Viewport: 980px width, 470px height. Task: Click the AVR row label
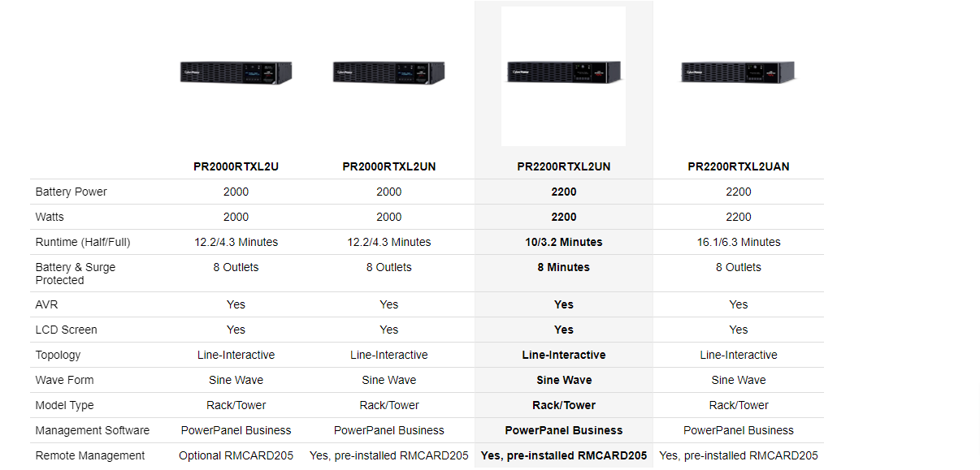click(x=47, y=304)
